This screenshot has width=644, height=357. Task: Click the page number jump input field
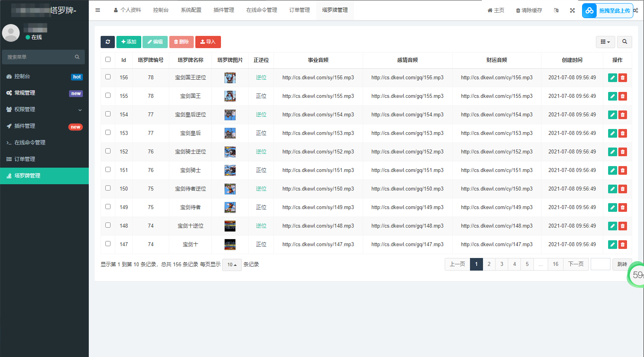point(600,264)
